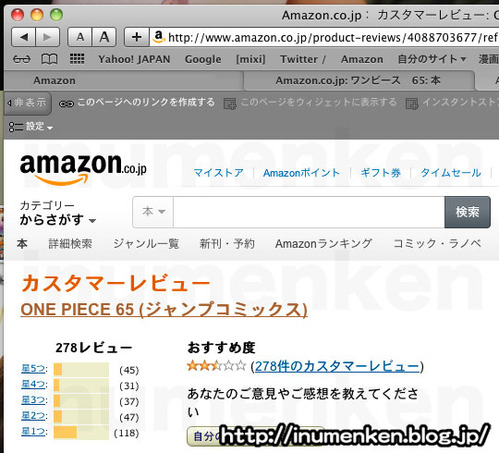The height and width of the screenshot is (453, 499).
Task: Click the カスタマーレビュー page heading
Action: (x=116, y=284)
